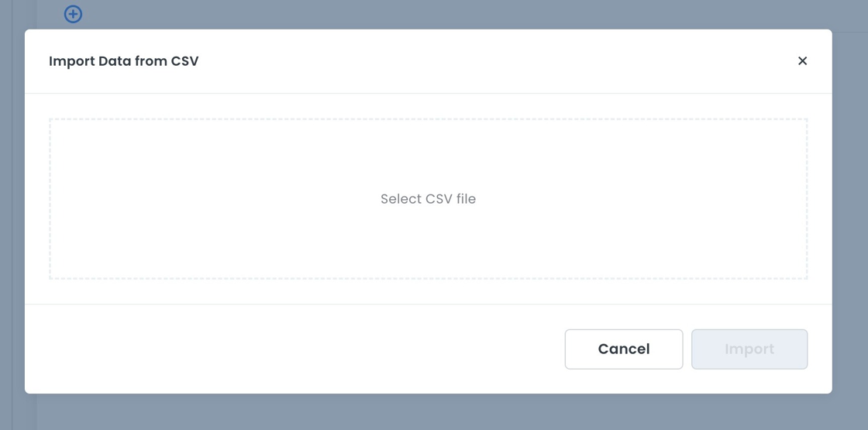Screen dimensions: 868x430
Task: Click the Import button
Action: point(749,349)
